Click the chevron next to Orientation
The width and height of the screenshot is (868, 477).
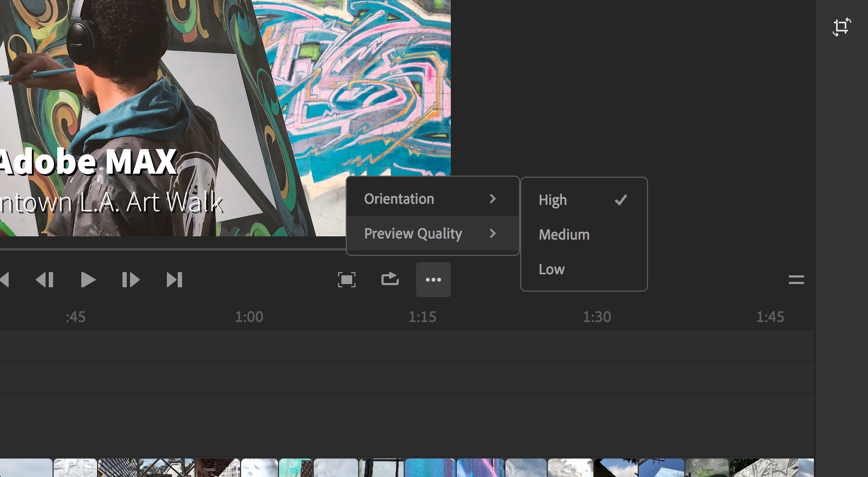pos(493,199)
